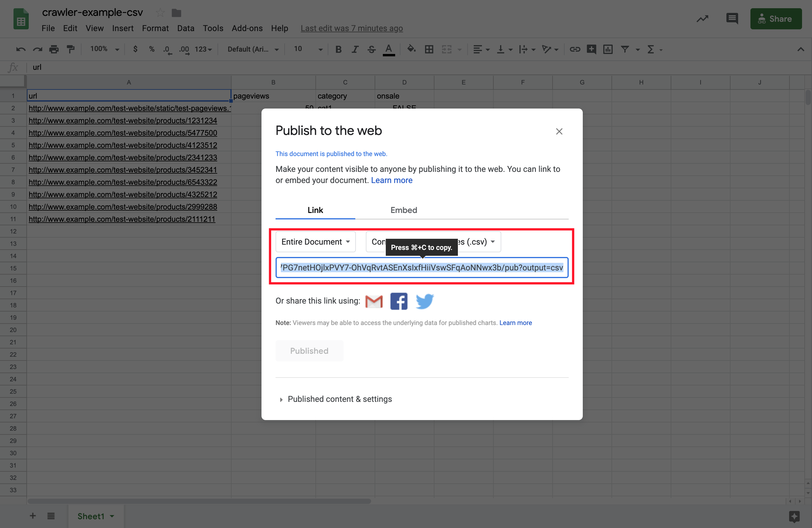Toggle bold formatting
This screenshot has width=812, height=528.
point(339,49)
